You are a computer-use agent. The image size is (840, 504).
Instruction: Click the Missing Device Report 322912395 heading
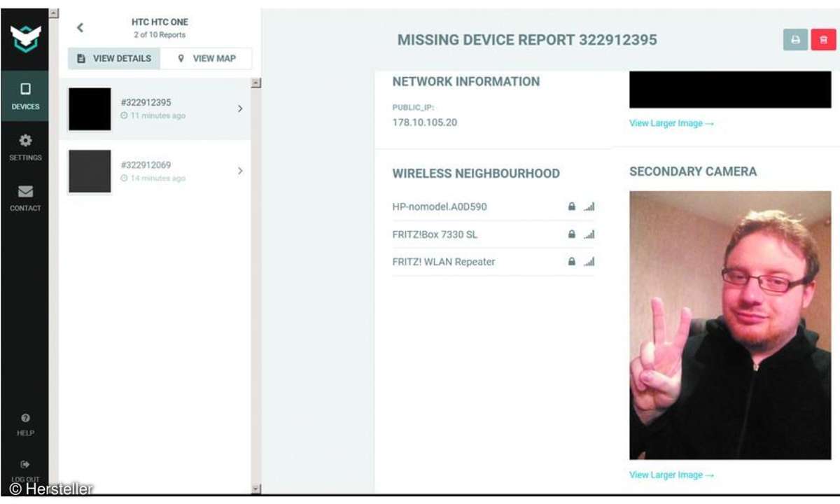[527, 40]
